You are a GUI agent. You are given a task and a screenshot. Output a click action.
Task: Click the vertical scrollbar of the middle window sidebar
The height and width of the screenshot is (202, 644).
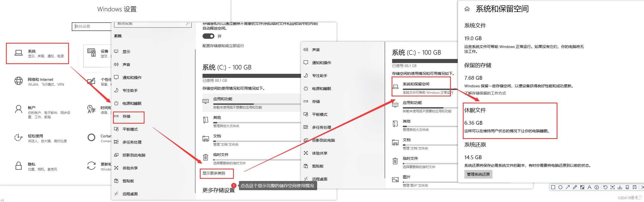coord(195,121)
